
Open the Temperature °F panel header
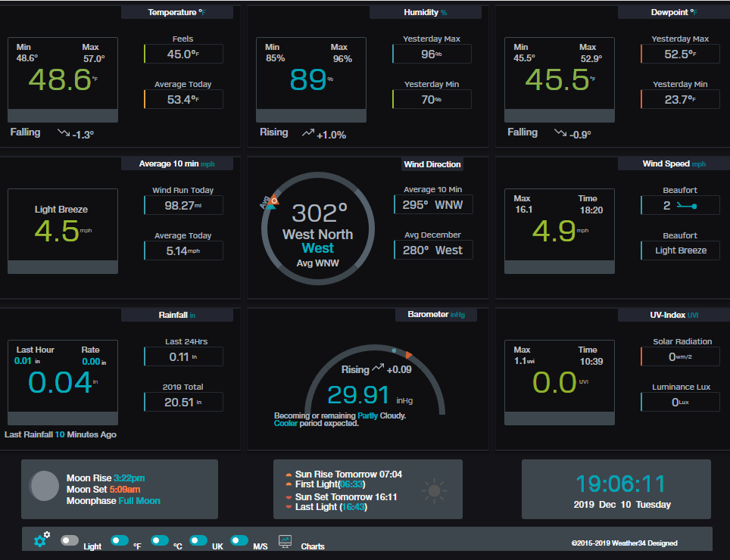pyautogui.click(x=177, y=12)
